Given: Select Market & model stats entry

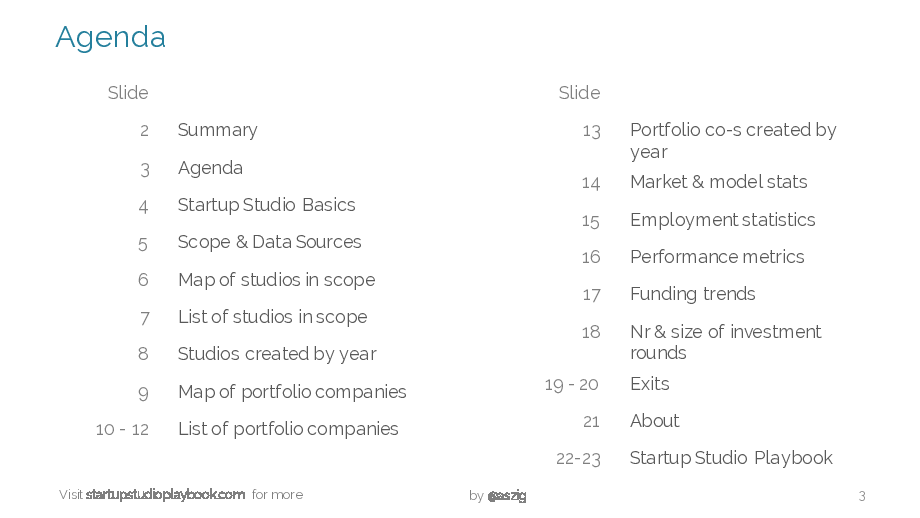Looking at the screenshot, I should point(719,182).
